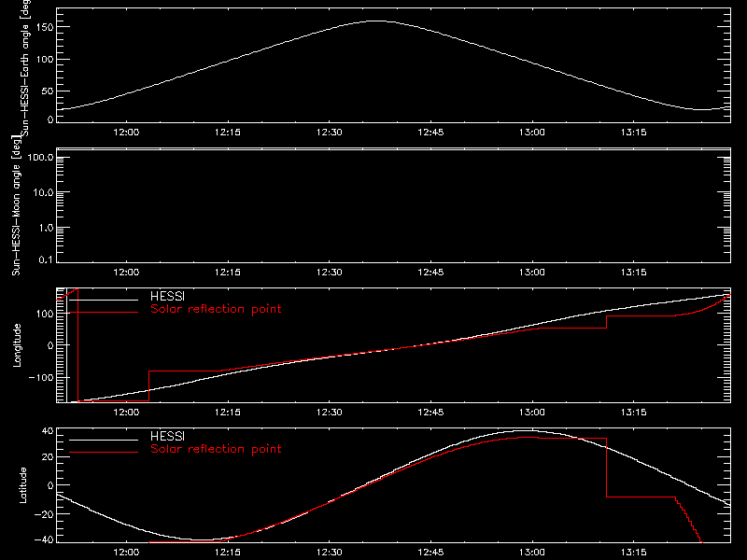This screenshot has height=560, width=747.
Task: Click 13:00 under the Earth angle plot
Action: click(532, 132)
